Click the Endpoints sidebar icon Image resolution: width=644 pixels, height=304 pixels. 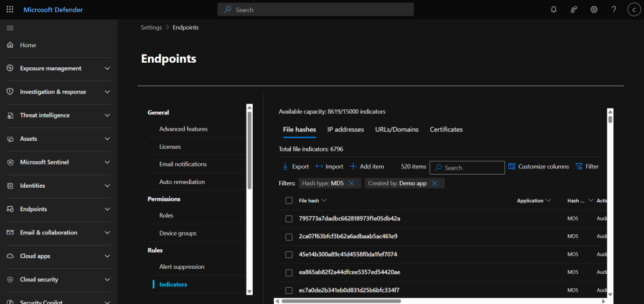pos(11,209)
